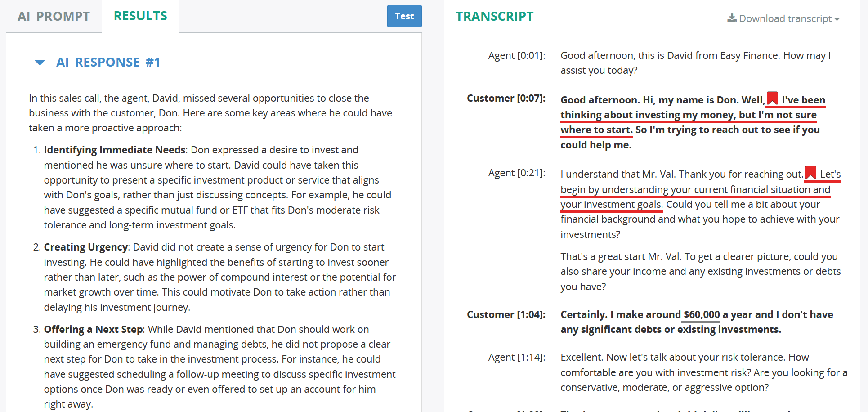This screenshot has width=868, height=412.
Task: Switch to the AI Prompt tab
Action: click(x=54, y=17)
